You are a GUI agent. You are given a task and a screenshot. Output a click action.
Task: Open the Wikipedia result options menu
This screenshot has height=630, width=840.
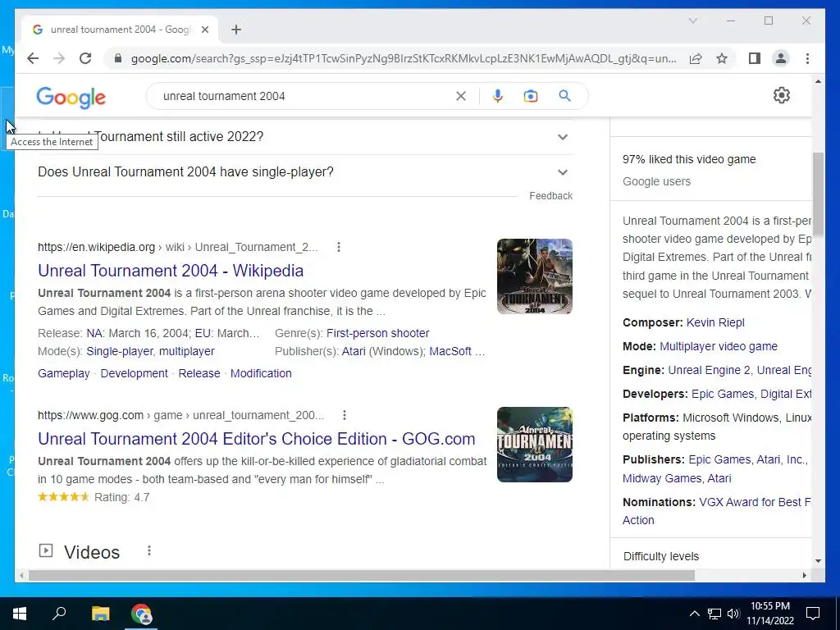(339, 247)
